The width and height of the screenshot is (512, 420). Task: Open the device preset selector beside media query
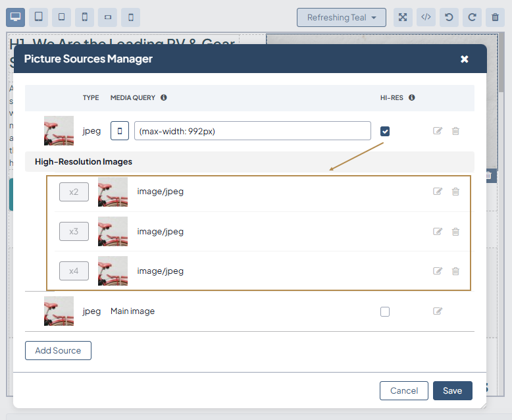click(x=119, y=131)
